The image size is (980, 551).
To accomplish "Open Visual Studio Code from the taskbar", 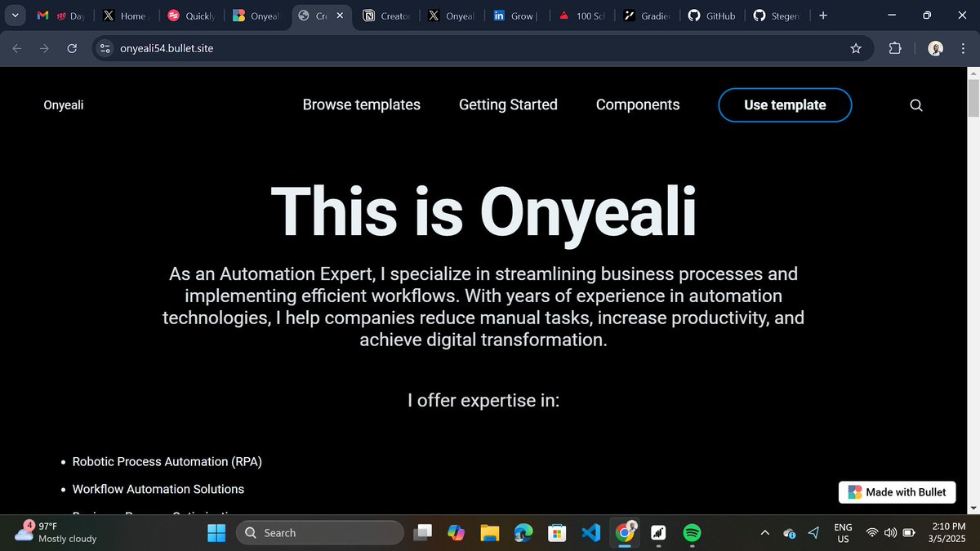I will 590,533.
